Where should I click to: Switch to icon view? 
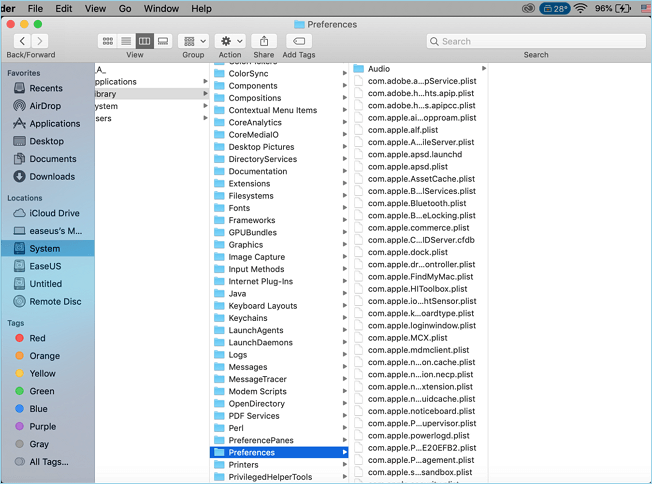click(x=107, y=41)
